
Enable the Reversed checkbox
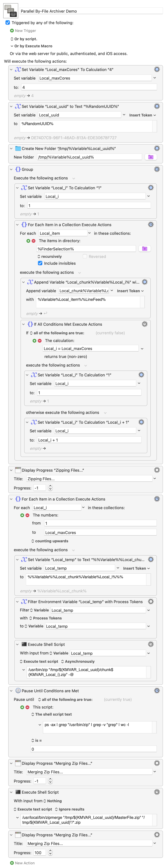(x=85, y=256)
